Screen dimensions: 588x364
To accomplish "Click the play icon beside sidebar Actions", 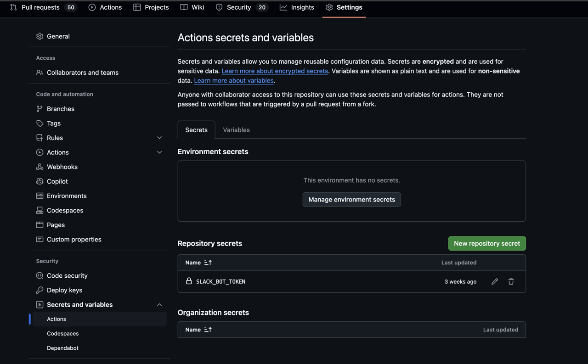I will [40, 152].
